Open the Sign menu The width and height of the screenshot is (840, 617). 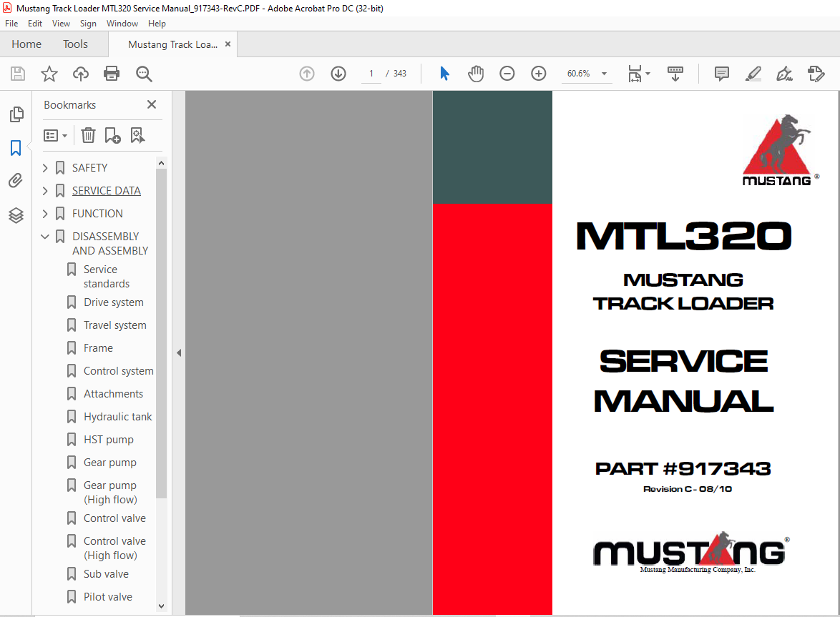click(88, 24)
